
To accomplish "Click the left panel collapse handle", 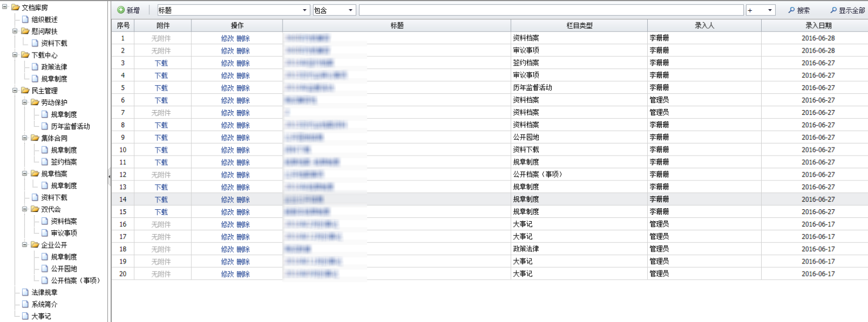I will coord(109,176).
